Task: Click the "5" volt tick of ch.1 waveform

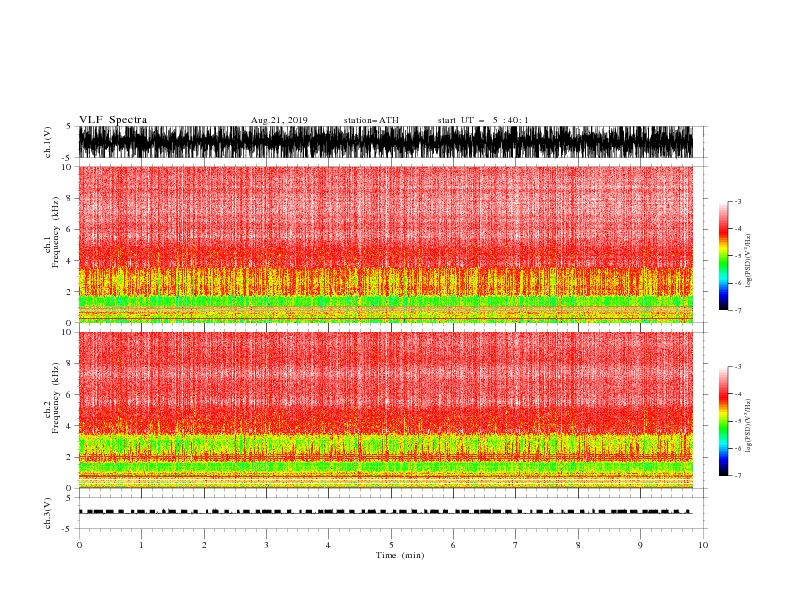Action: tap(69, 126)
